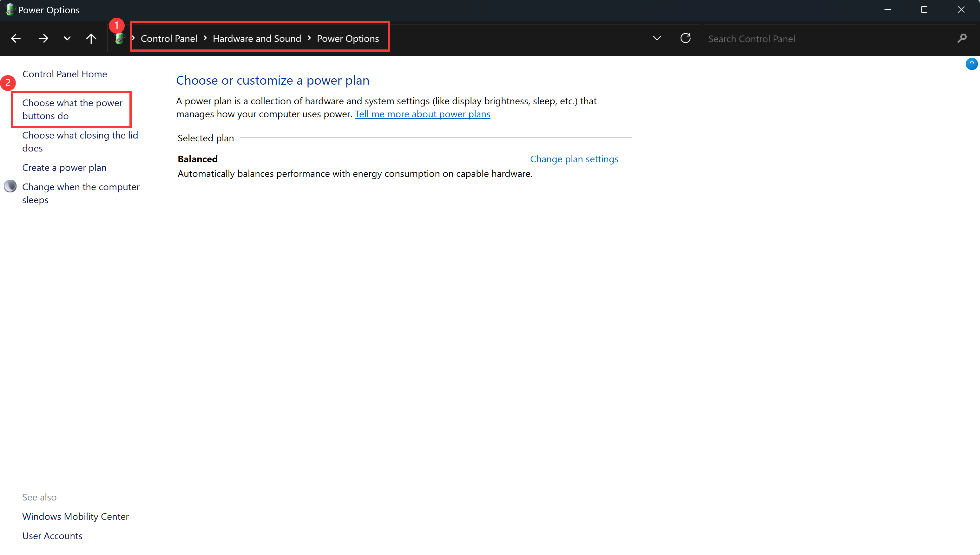Screen dimensions: 980x555
Task: Click the Search Control Panel field
Action: pyautogui.click(x=828, y=38)
